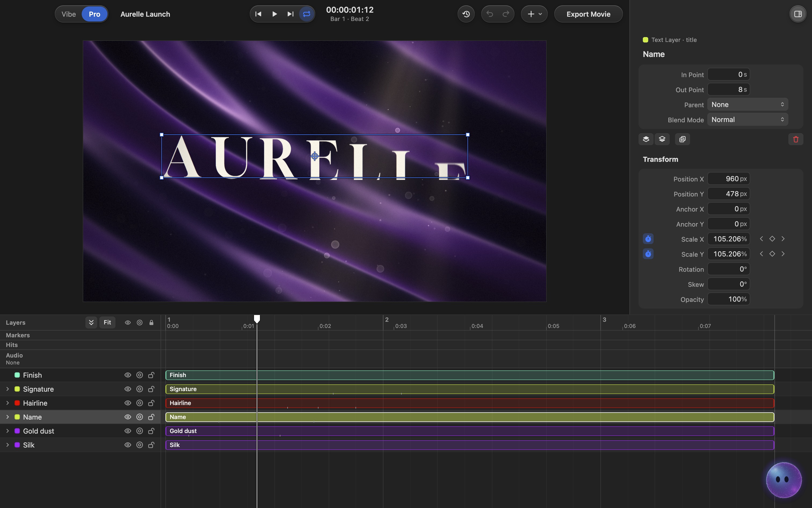
Task: Skip to the end of the timeline
Action: tap(291, 14)
